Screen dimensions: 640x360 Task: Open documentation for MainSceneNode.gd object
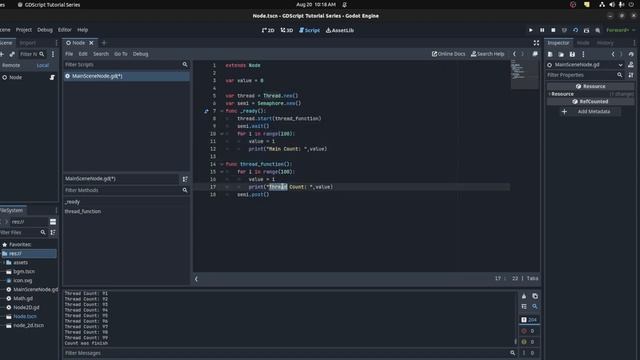pos(631,64)
